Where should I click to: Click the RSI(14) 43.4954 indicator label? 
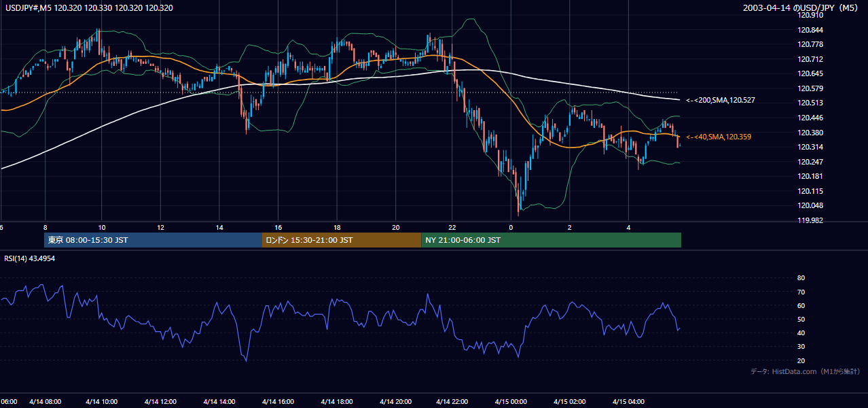(x=30, y=258)
